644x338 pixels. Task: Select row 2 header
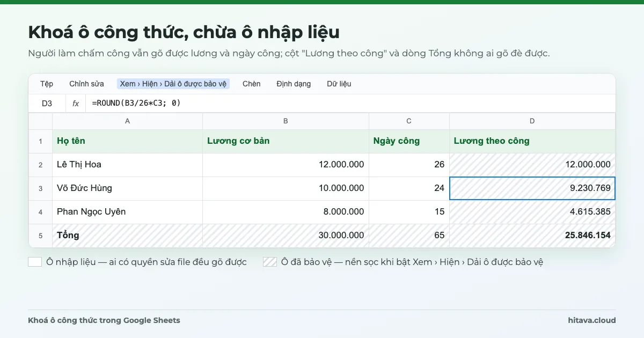[40, 165]
